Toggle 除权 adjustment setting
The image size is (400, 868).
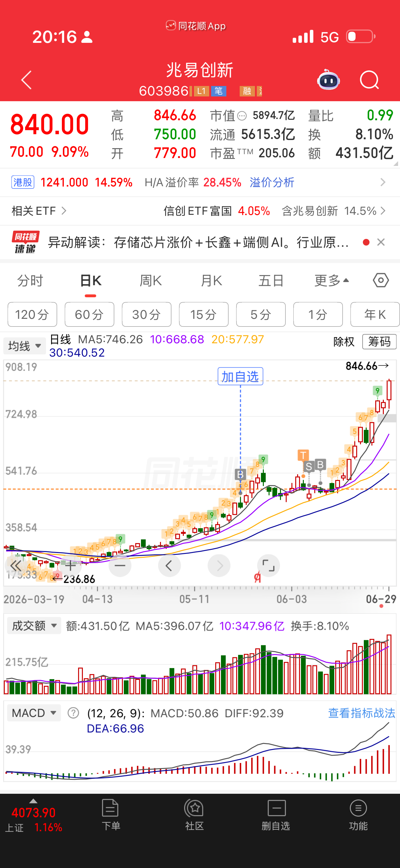(344, 342)
